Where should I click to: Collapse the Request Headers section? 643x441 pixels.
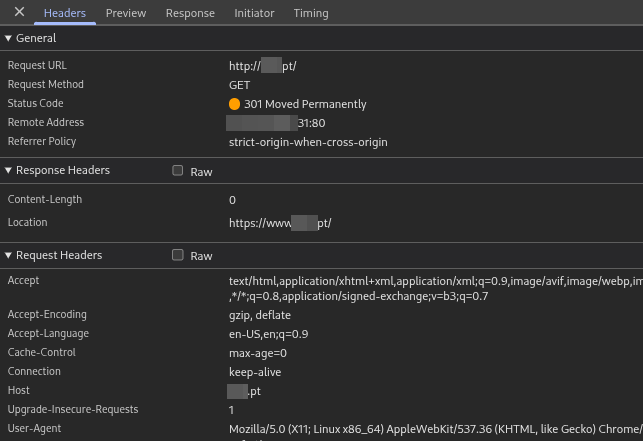(x=9, y=256)
